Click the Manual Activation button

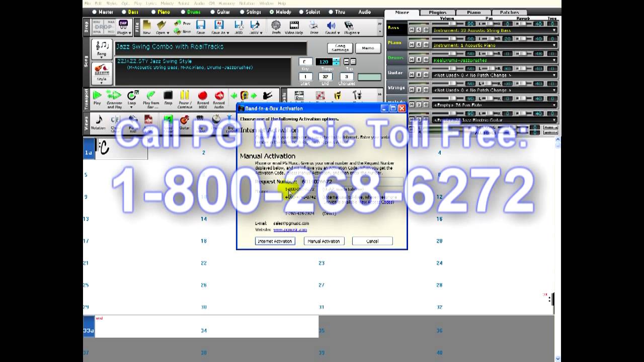(324, 241)
